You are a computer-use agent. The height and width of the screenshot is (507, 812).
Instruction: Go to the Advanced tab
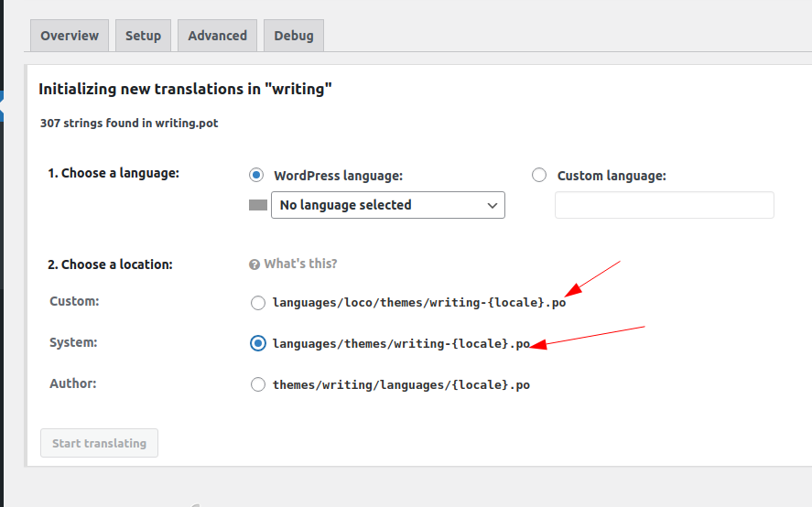click(217, 36)
